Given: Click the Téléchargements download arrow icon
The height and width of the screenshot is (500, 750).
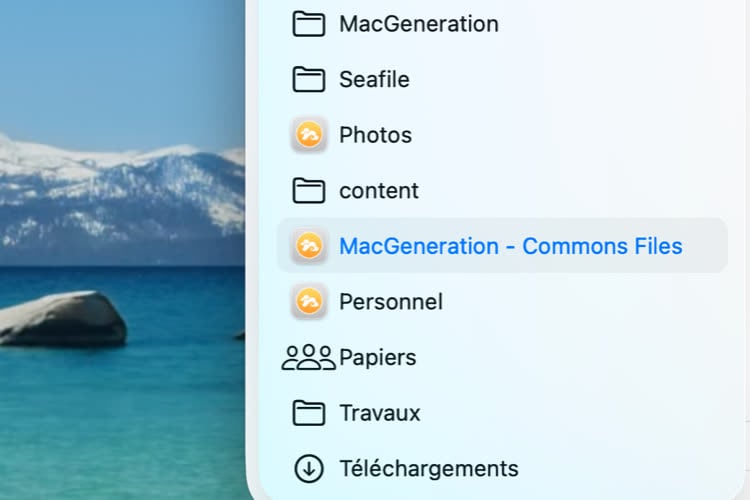Looking at the screenshot, I should [309, 468].
